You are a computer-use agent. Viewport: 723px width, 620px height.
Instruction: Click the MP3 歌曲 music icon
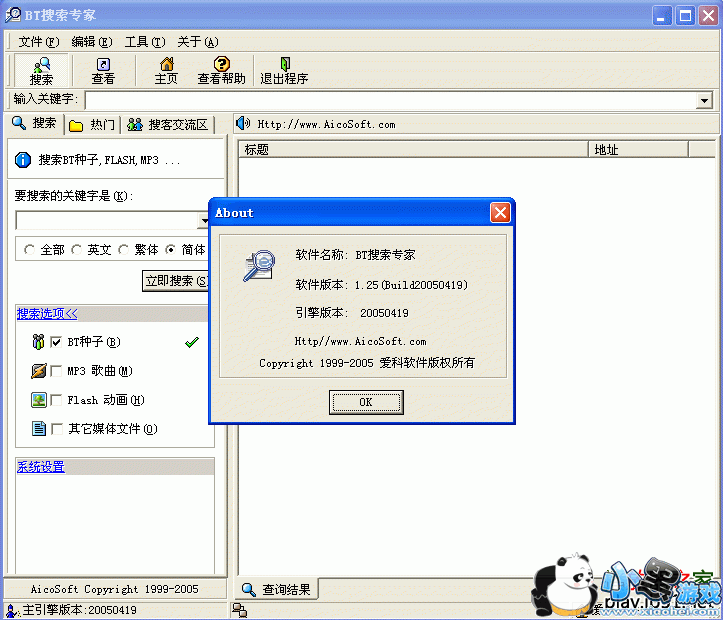point(38,371)
